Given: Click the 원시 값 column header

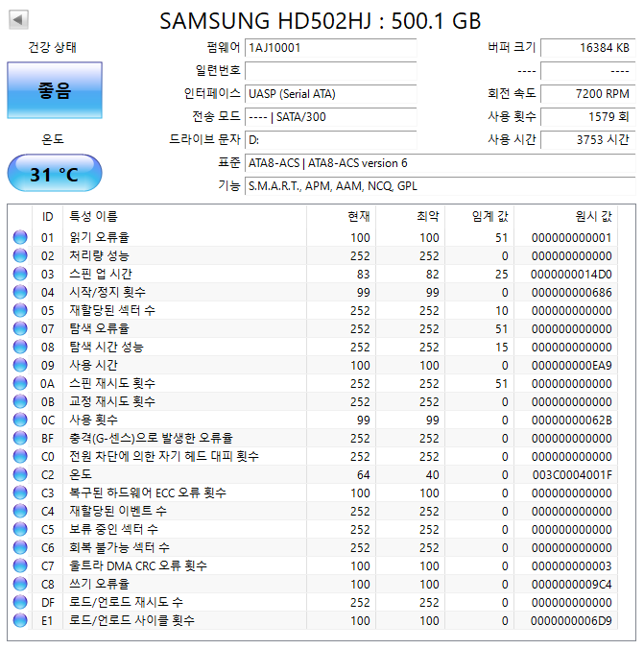Looking at the screenshot, I should point(592,217).
